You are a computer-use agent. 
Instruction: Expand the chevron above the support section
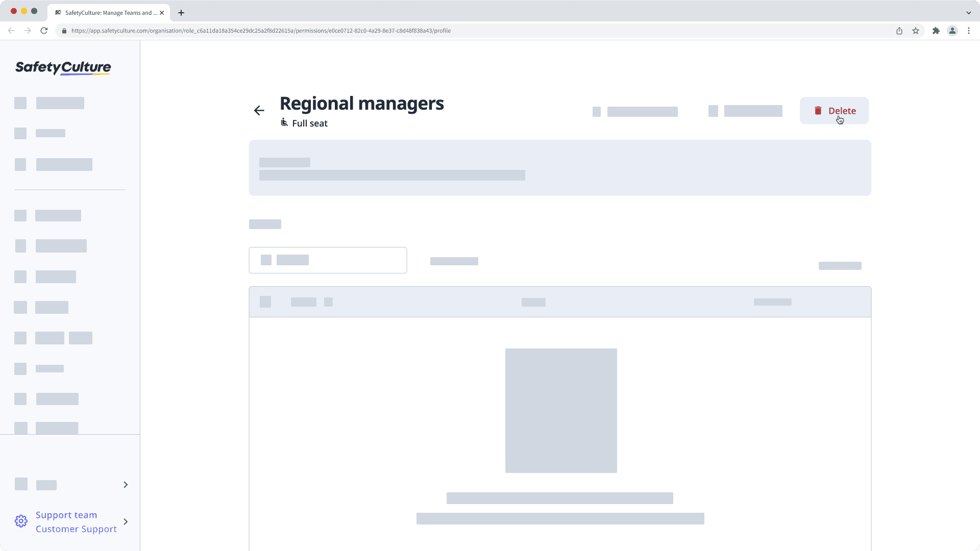pyautogui.click(x=126, y=484)
